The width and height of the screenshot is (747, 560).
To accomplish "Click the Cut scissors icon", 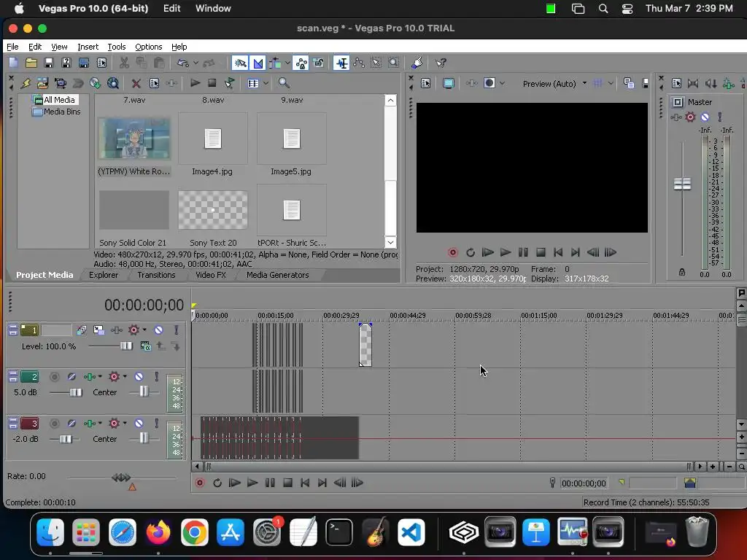I will [x=124, y=63].
